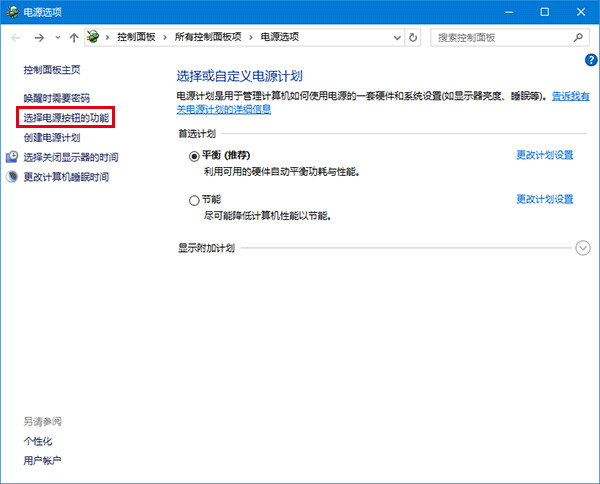600x484 pixels.
Task: Click the 控制面板 breadcrumb in the address bar
Action: coord(135,37)
